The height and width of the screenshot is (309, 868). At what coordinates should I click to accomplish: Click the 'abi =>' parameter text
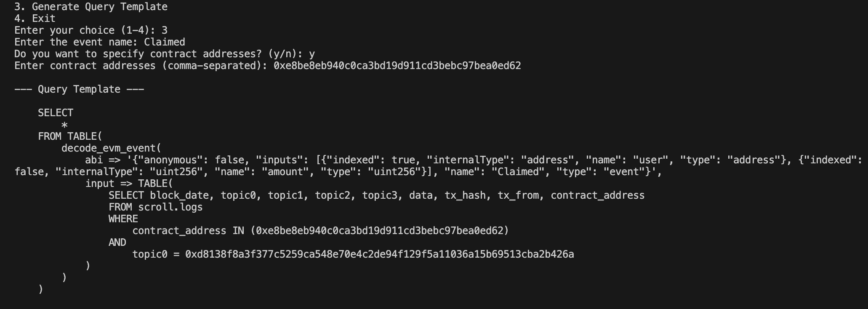tap(103, 160)
